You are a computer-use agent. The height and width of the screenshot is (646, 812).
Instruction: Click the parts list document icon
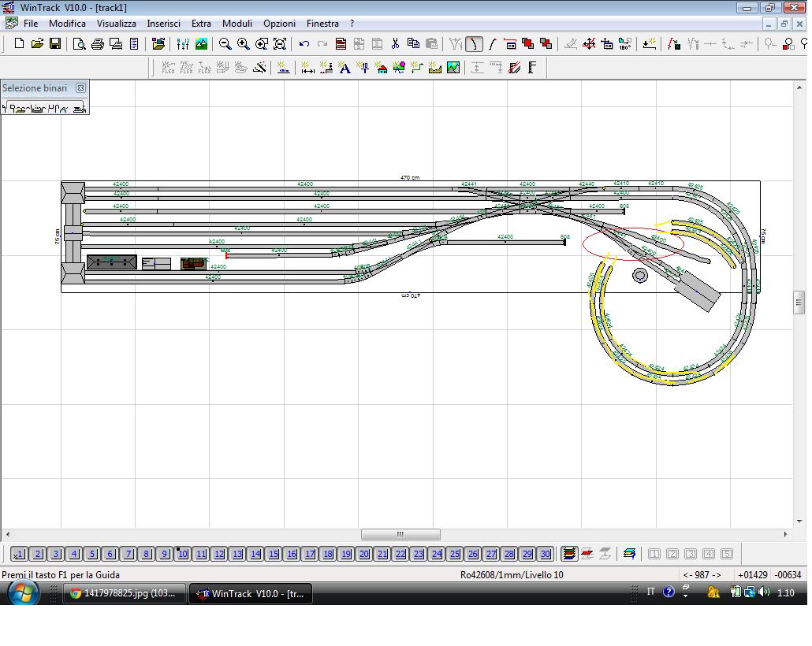tap(134, 44)
